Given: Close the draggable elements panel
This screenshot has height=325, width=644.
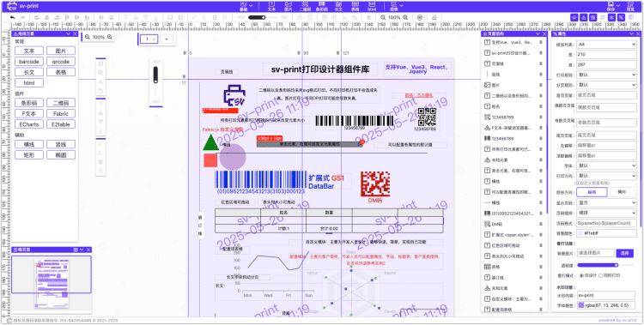Looking at the screenshot, I should (75, 34).
